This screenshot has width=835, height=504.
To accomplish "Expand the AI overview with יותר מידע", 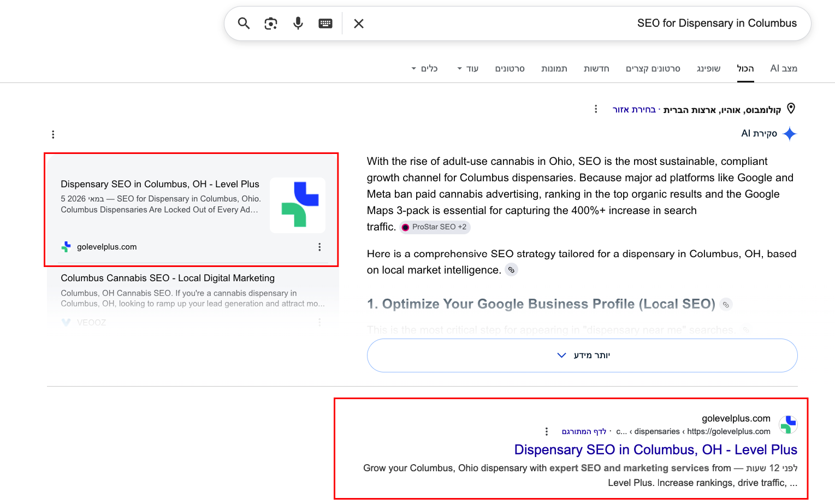I will click(582, 355).
